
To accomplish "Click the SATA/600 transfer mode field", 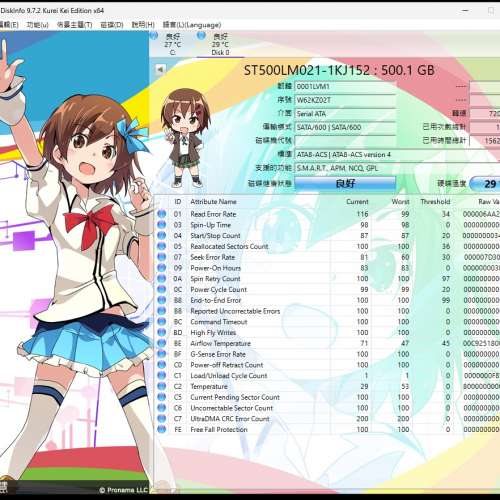I will pyautogui.click(x=345, y=127).
